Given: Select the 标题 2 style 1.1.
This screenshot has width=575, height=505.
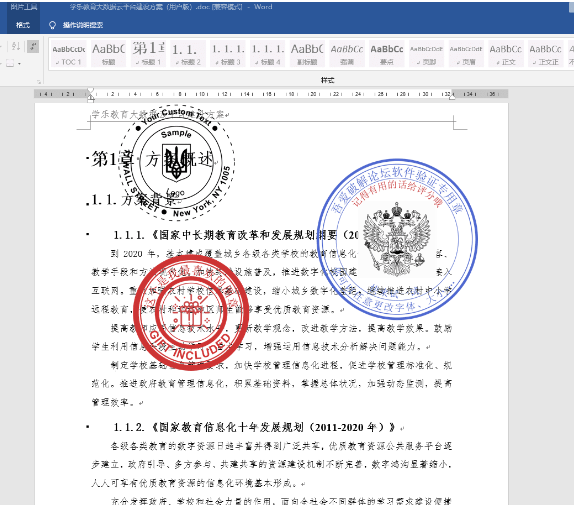Looking at the screenshot, I should click(x=188, y=54).
